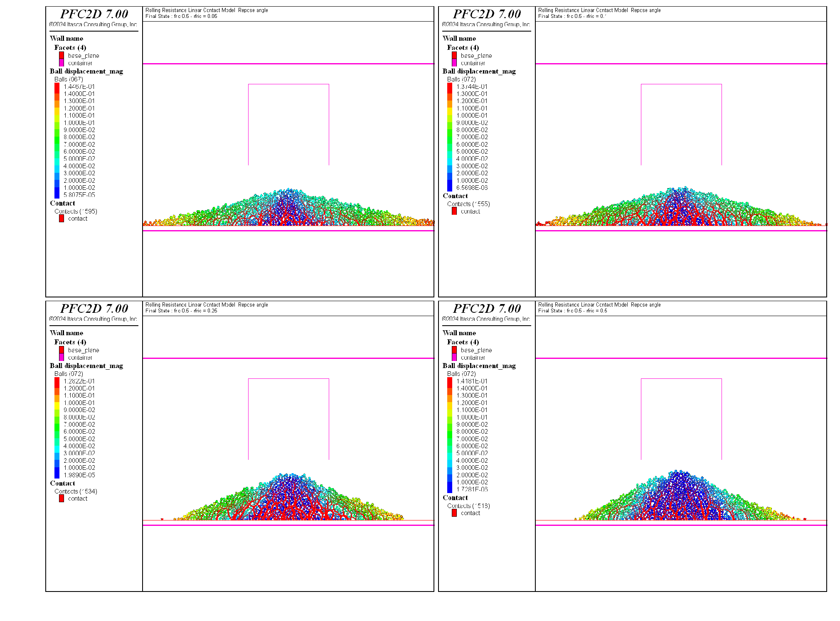Click title text ending 'rfric = 0.25'
The height and width of the screenshot is (621, 840).
coord(181,311)
